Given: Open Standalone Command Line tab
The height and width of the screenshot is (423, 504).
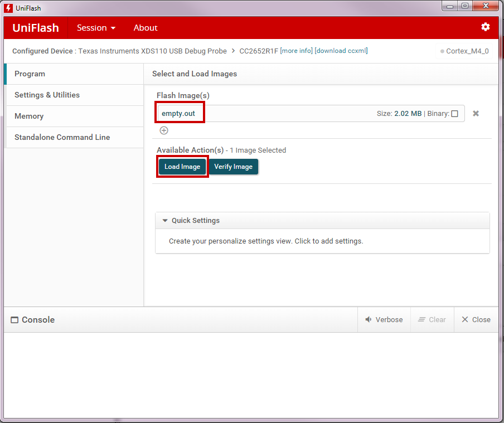Looking at the screenshot, I should 62,138.
